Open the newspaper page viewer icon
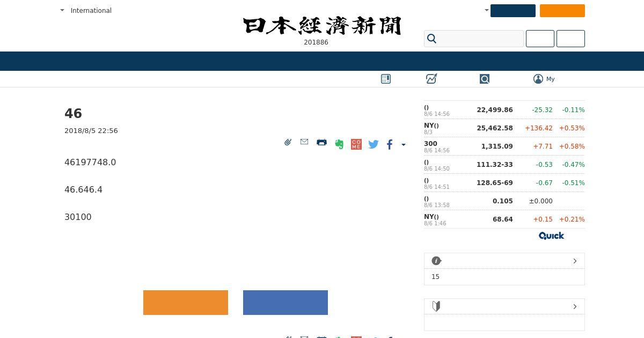 click(x=386, y=79)
